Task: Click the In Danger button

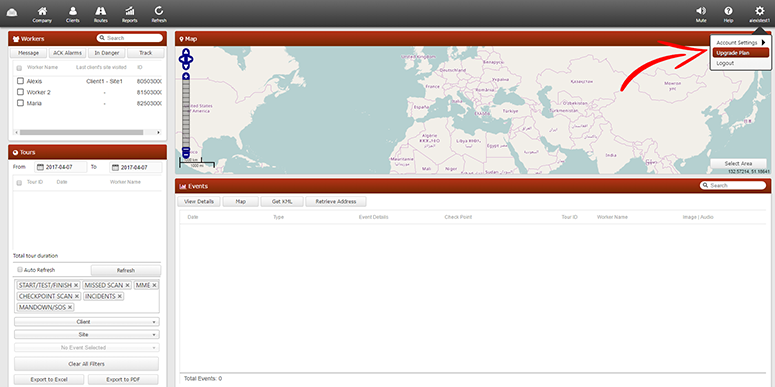Action: pyautogui.click(x=107, y=53)
